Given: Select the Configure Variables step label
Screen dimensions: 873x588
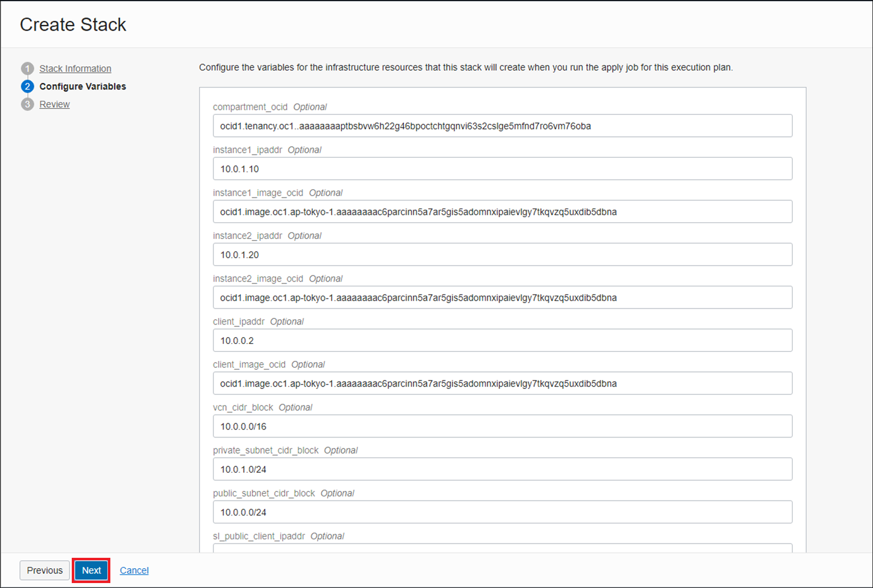Looking at the screenshot, I should (83, 86).
